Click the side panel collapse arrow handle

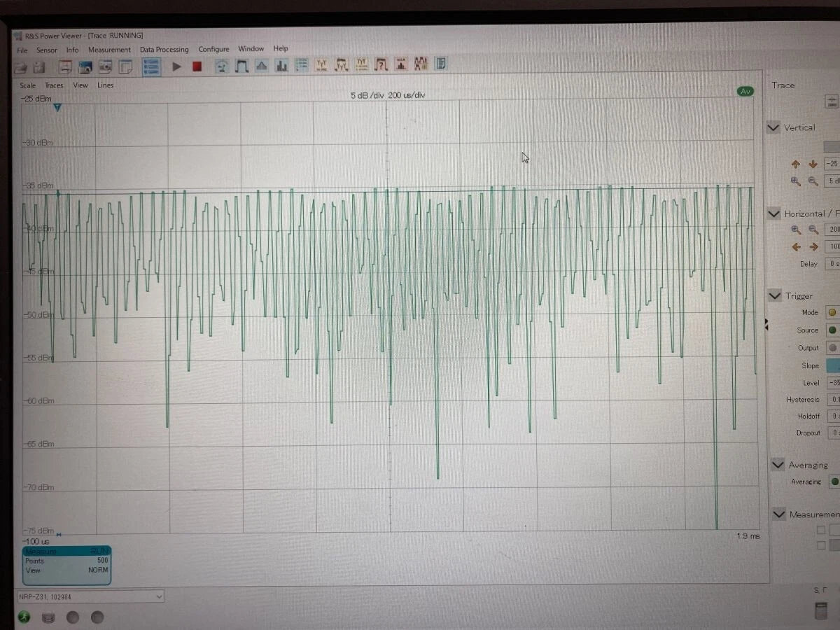[766, 324]
